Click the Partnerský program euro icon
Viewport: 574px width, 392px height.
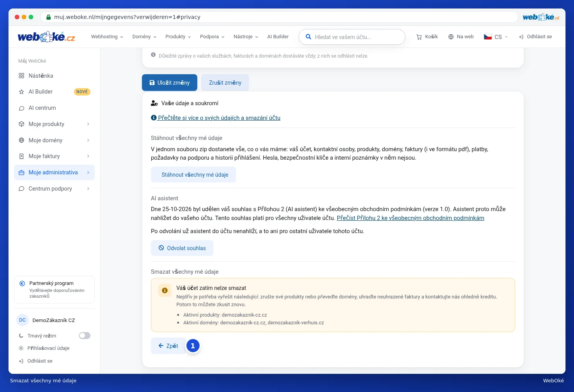(22, 283)
